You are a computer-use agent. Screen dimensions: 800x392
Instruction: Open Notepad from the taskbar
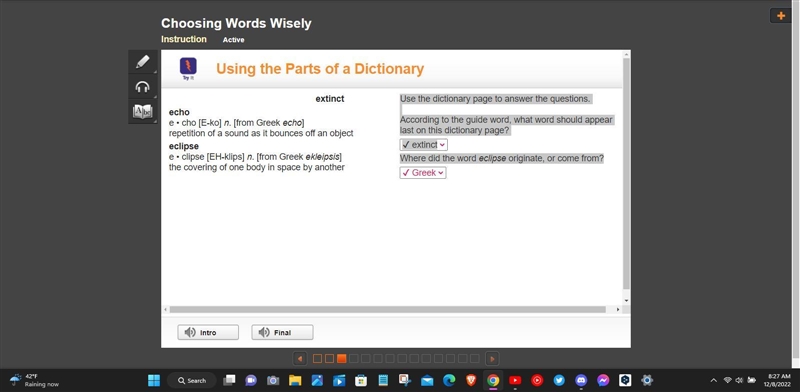pyautogui.click(x=383, y=380)
